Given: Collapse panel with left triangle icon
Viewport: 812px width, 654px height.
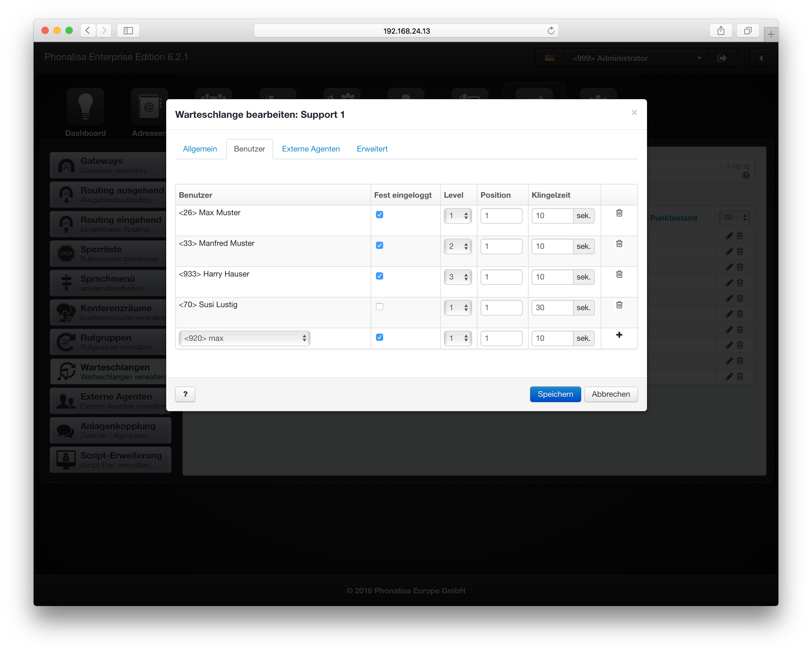Looking at the screenshot, I should pyautogui.click(x=761, y=58).
